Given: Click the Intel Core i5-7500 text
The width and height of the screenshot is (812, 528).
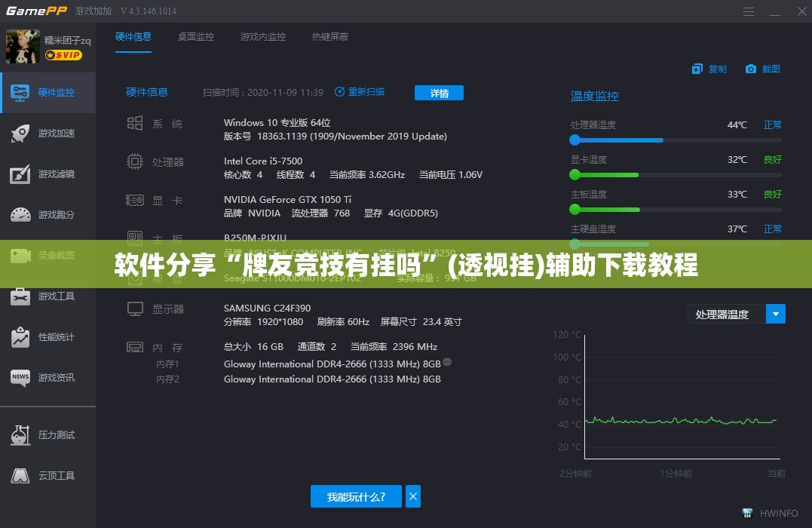Looking at the screenshot, I should pyautogui.click(x=263, y=161).
